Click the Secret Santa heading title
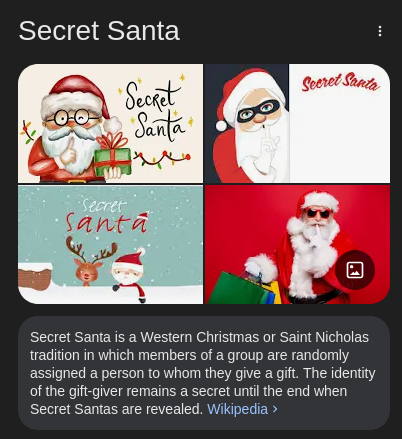 pyautogui.click(x=99, y=31)
